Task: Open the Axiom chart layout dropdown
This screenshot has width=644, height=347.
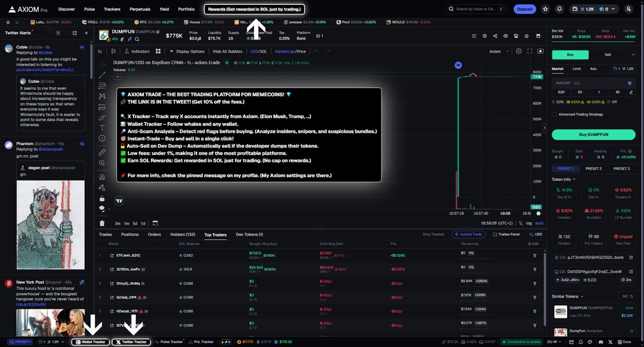Action: pos(497,52)
